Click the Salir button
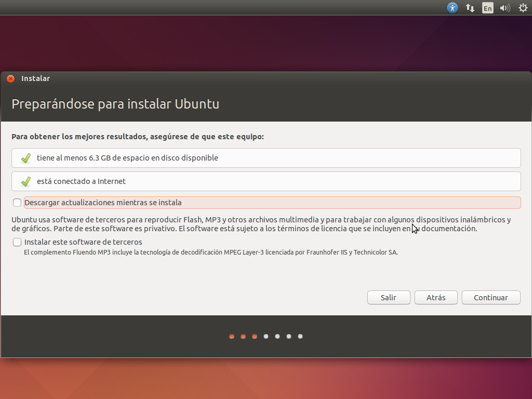This screenshot has height=399, width=532. 388,297
